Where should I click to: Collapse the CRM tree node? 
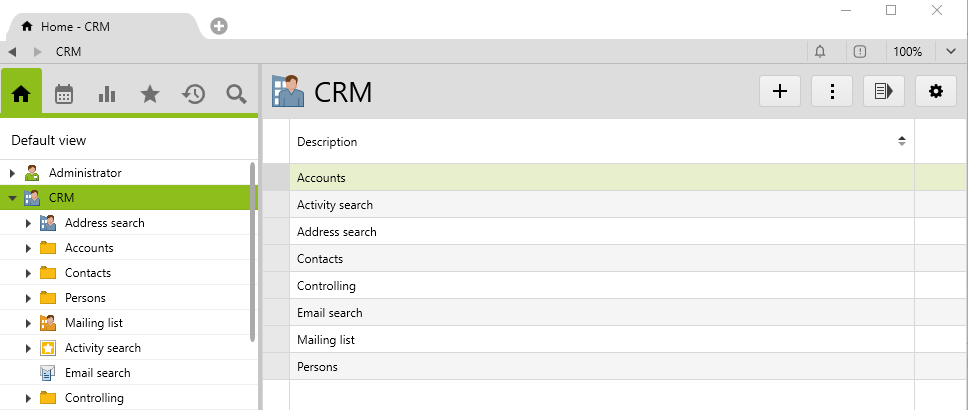(13, 198)
